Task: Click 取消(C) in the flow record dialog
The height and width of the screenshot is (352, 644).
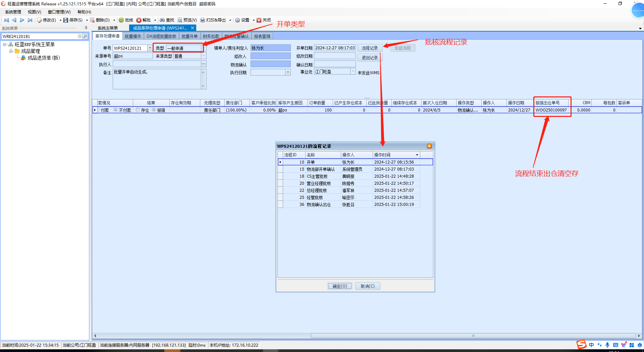Action: tap(368, 286)
